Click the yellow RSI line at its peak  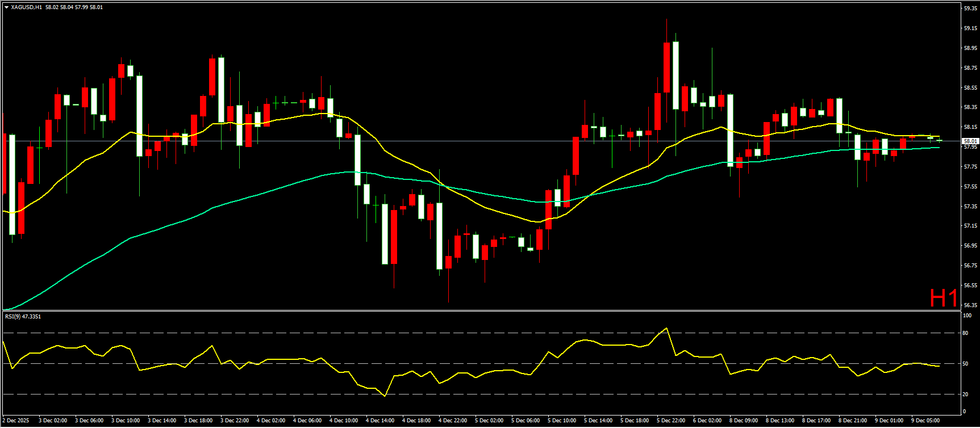tap(666, 328)
